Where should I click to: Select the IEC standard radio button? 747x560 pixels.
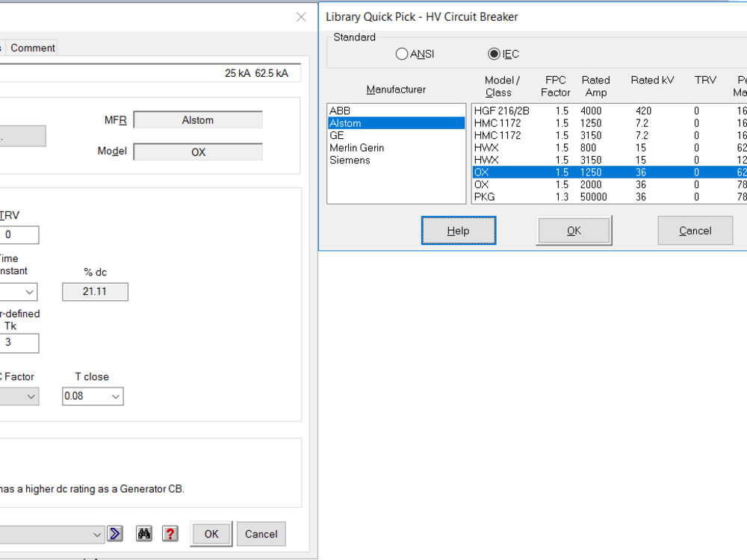(493, 53)
